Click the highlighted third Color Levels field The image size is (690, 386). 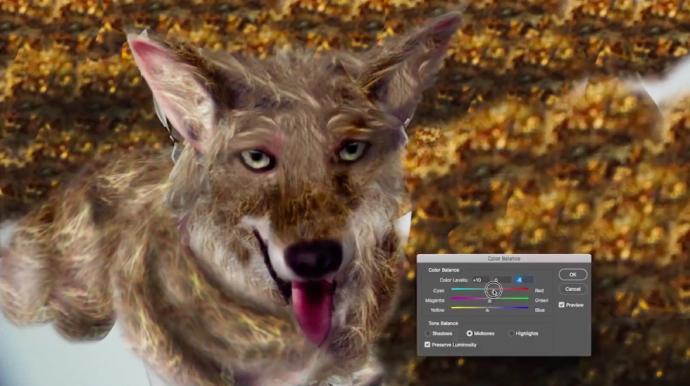[x=524, y=280]
